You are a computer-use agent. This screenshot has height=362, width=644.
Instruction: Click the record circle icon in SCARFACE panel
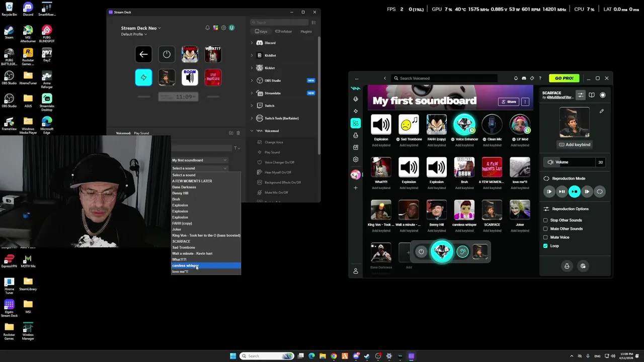[603, 95]
